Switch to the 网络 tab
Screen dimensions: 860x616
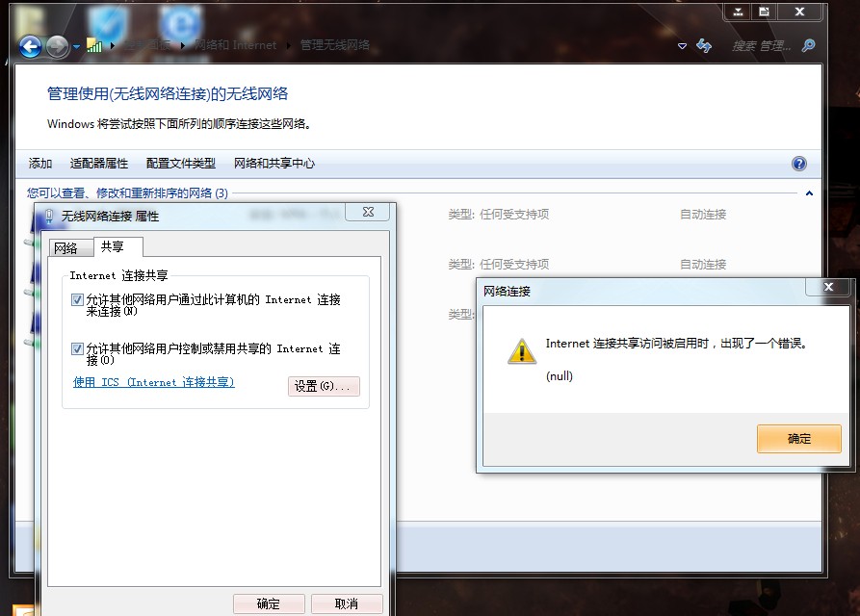point(70,248)
